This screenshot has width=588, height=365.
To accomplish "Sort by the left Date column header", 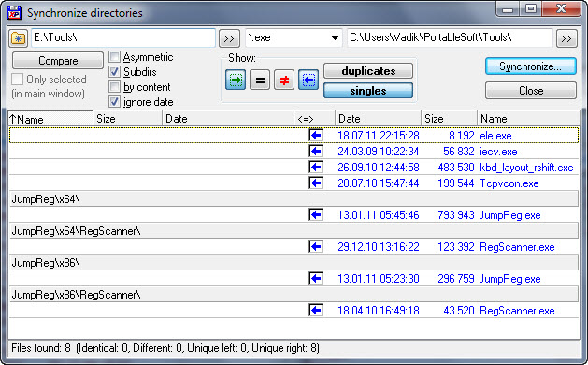I will pos(228,119).
